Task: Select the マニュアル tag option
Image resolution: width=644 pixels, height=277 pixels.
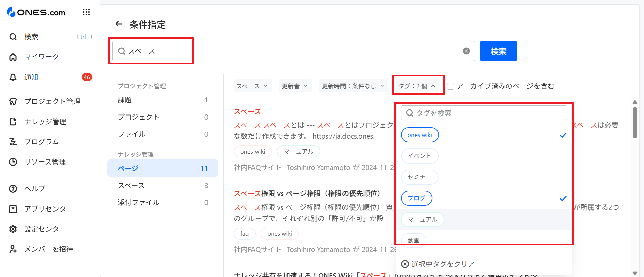Action: point(422,219)
